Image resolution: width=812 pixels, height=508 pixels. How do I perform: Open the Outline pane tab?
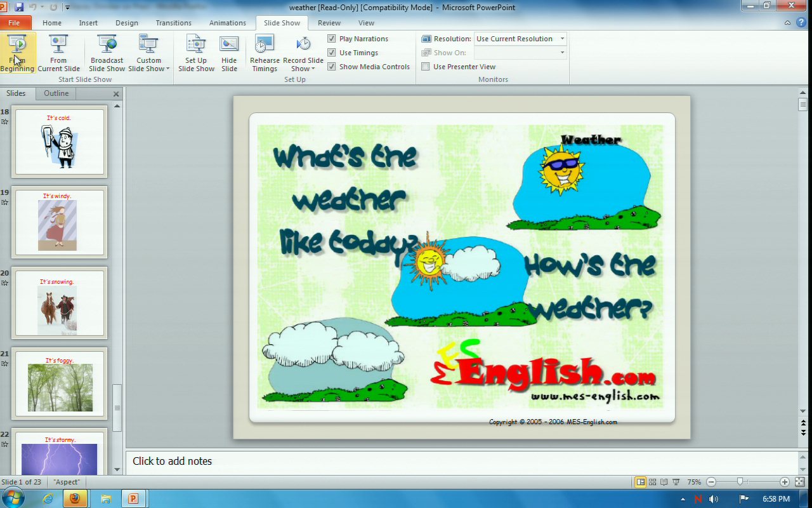[56, 93]
